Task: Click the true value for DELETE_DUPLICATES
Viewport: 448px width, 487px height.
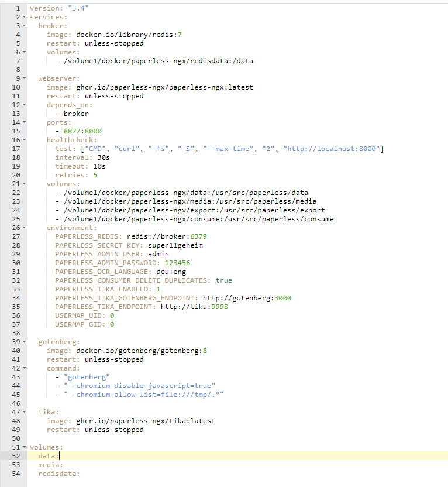Action: [223, 280]
